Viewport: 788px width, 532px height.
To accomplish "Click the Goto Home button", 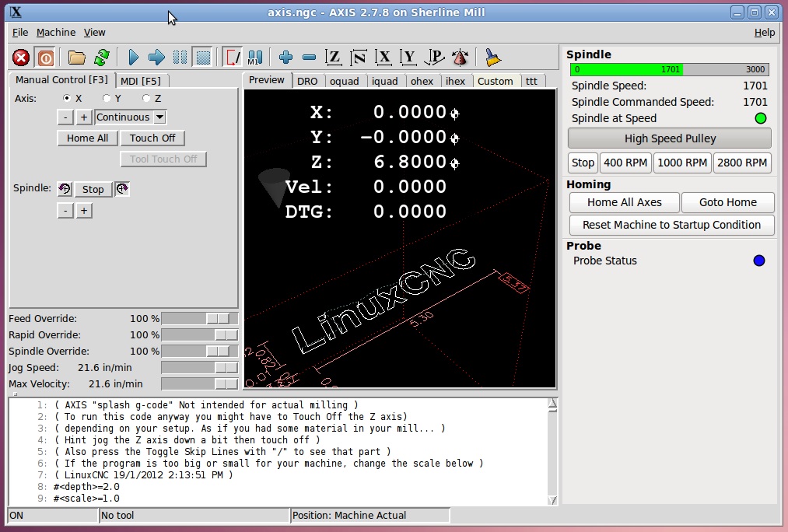I will click(x=727, y=202).
